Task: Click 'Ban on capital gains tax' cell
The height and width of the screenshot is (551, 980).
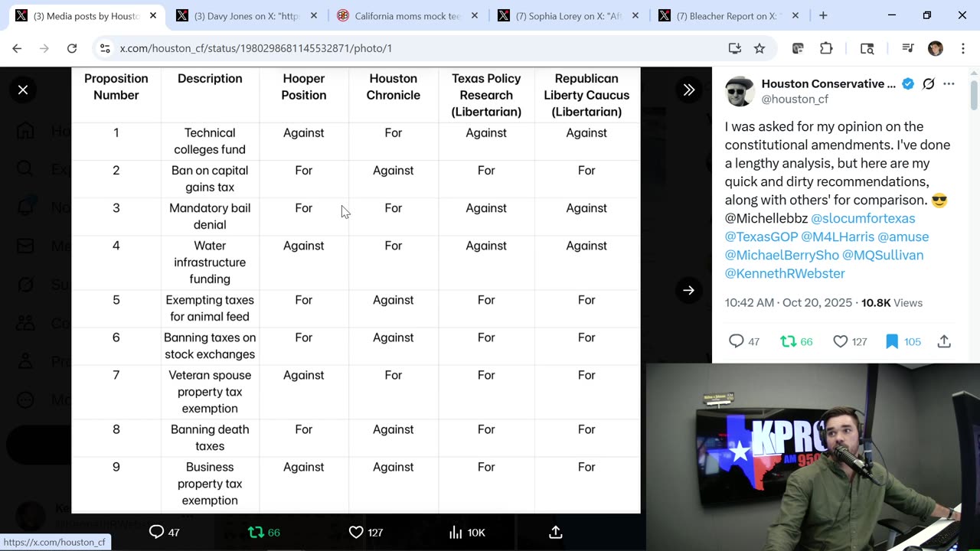Action: [210, 178]
